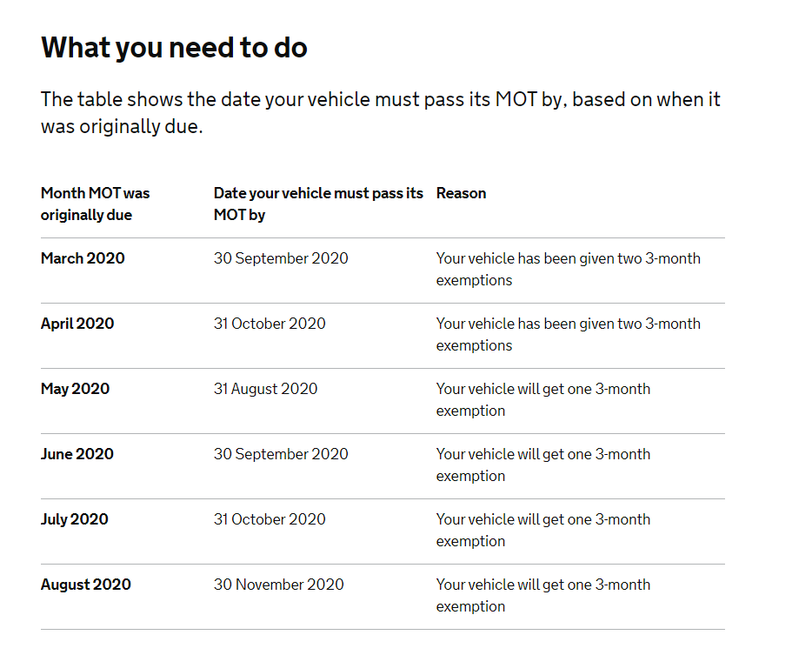Click the August 2020 row label
The width and height of the screenshot is (812, 655).
pyautogui.click(x=86, y=585)
